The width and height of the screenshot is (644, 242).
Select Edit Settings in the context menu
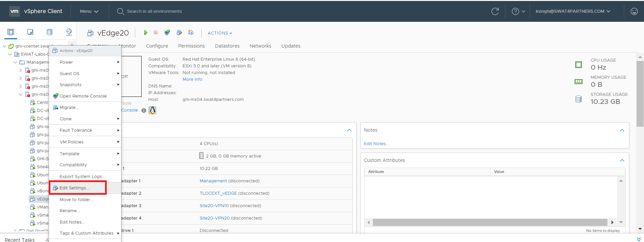(x=74, y=188)
